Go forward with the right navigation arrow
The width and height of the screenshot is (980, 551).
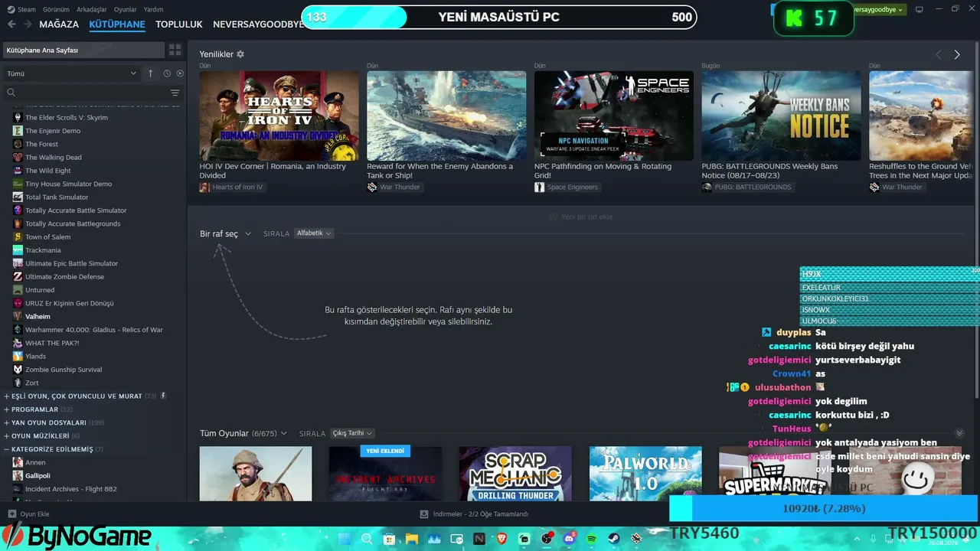[28, 24]
